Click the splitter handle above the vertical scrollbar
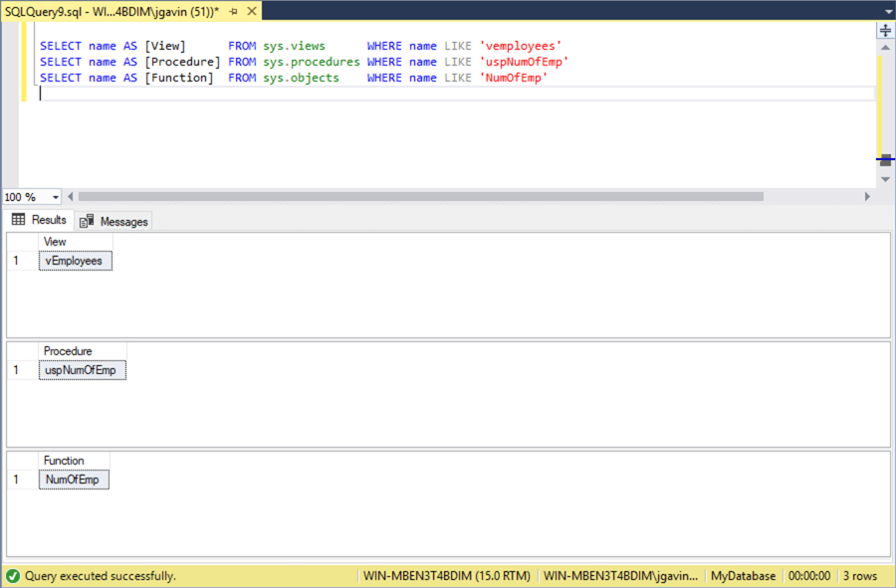896x588 pixels. click(x=885, y=30)
